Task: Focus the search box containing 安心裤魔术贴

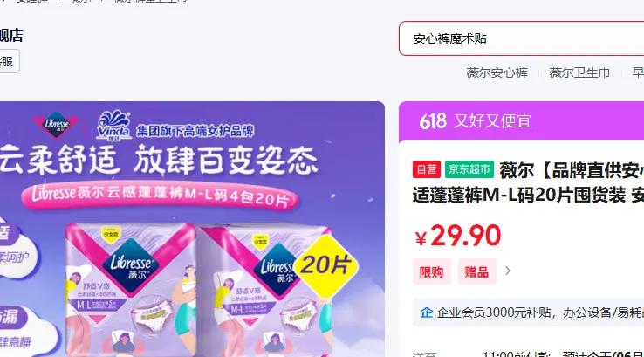Action: point(521,38)
